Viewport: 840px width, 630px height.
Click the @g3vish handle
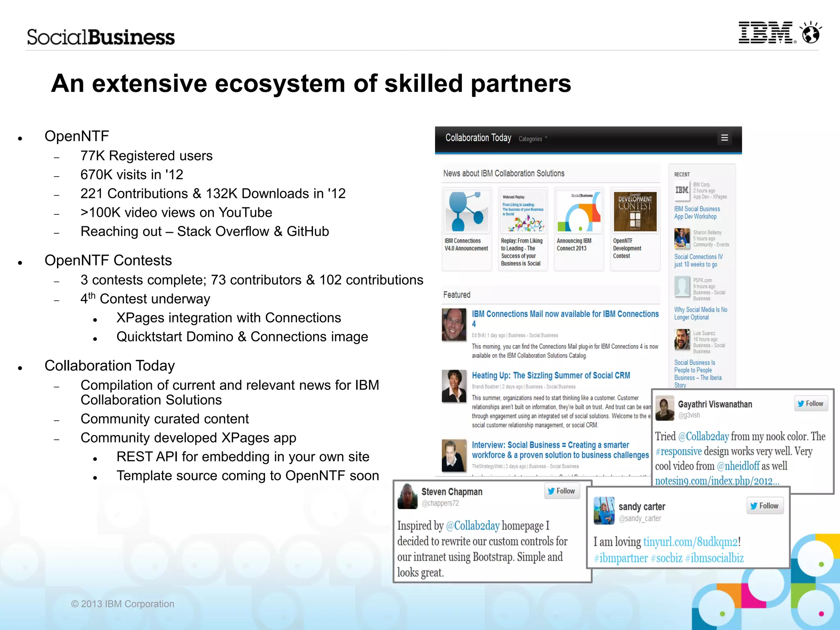click(x=689, y=415)
